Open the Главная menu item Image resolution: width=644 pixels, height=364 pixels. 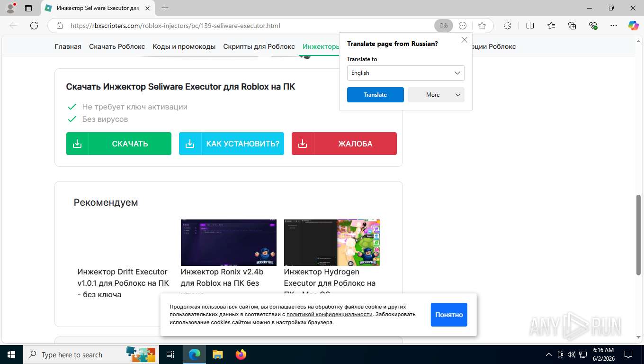[68, 46]
